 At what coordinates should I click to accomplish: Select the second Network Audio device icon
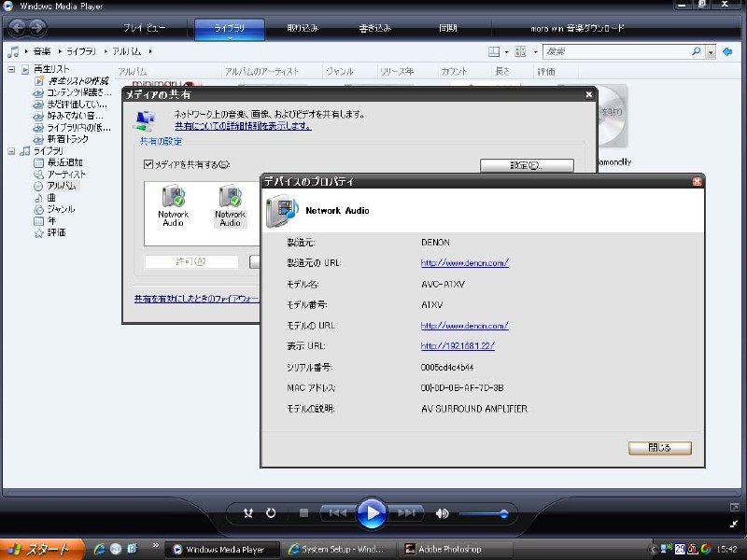pyautogui.click(x=230, y=204)
